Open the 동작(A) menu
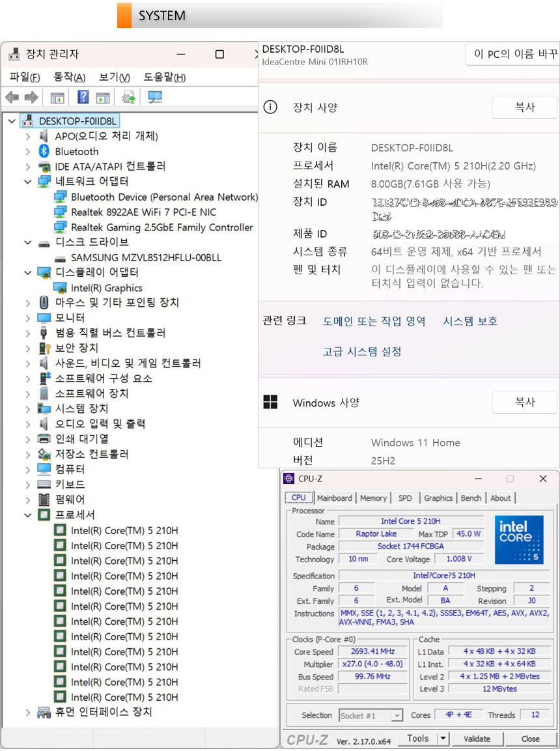The image size is (560, 751). click(69, 78)
